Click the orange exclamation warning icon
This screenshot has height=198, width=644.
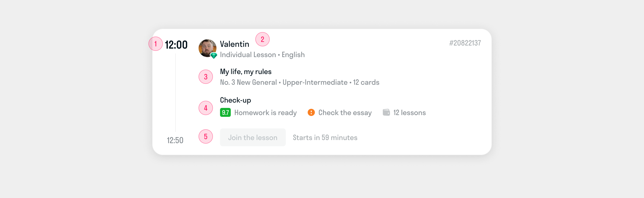[311, 112]
